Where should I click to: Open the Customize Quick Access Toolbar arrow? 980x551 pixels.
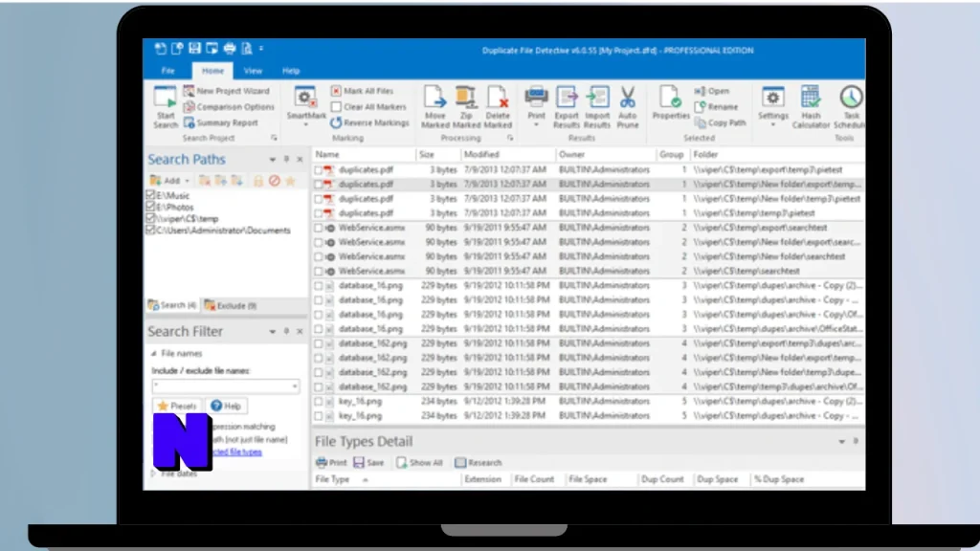261,48
